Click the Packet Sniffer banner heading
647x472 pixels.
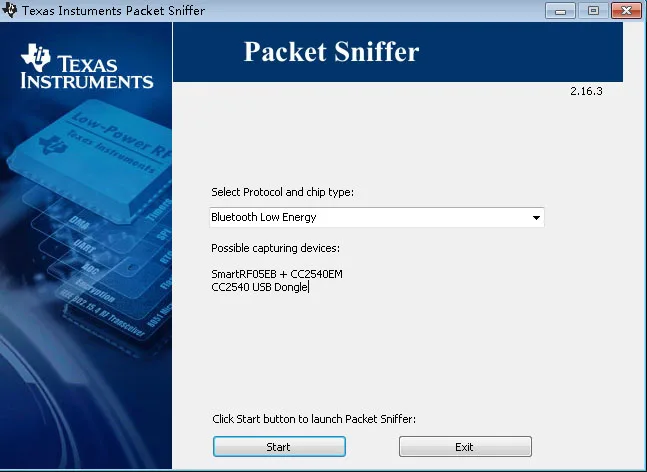coord(331,52)
